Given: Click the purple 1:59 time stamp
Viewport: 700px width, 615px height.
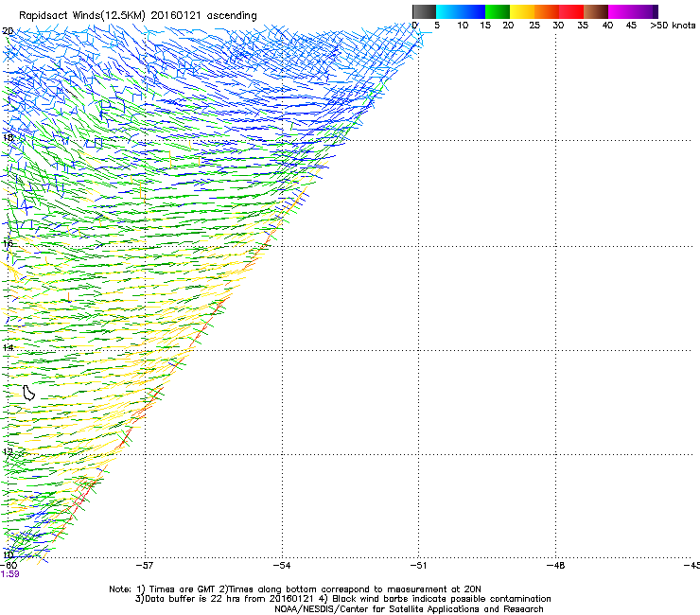Looking at the screenshot, I should [x=9, y=574].
